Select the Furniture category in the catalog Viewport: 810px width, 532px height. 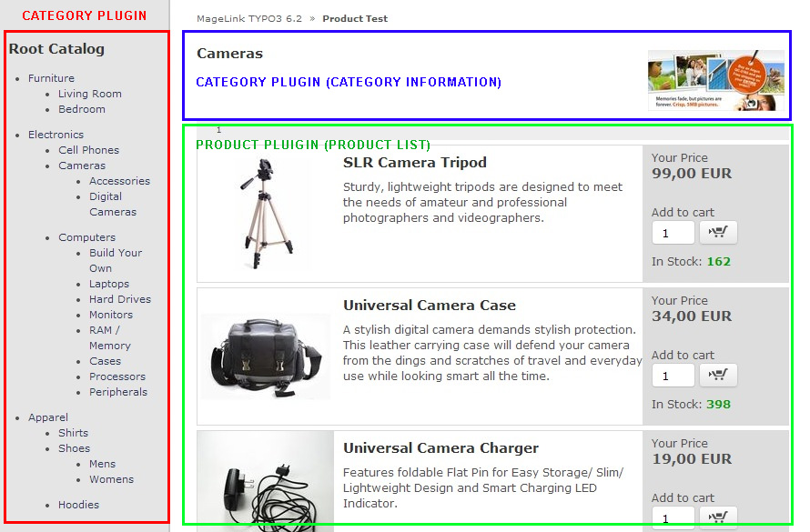pyautogui.click(x=51, y=78)
